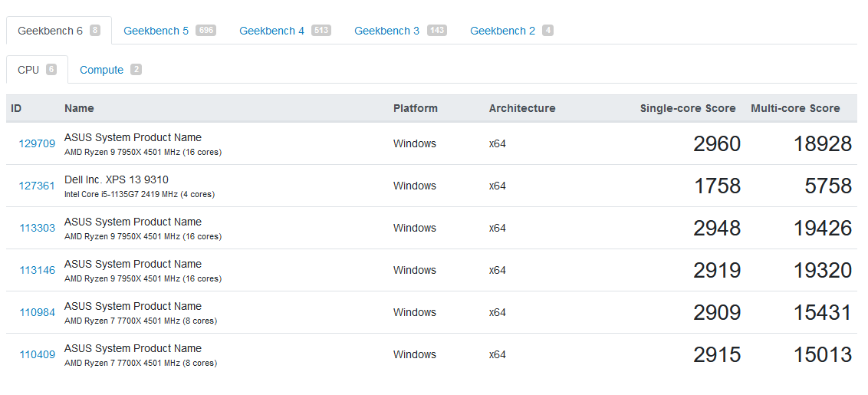Viewport: 868px width, 395px height.
Task: Click the Intel Core i5-1135G7 processor text
Action: (140, 195)
